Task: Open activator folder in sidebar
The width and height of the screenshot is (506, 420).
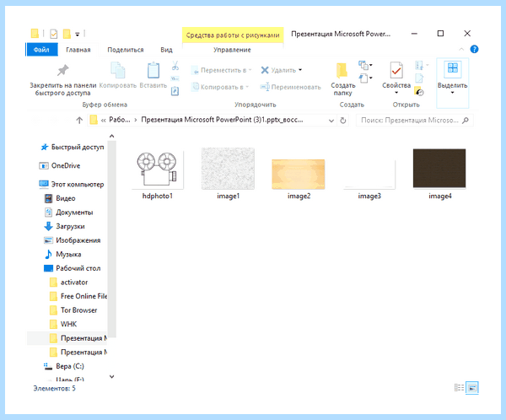Action: click(69, 283)
